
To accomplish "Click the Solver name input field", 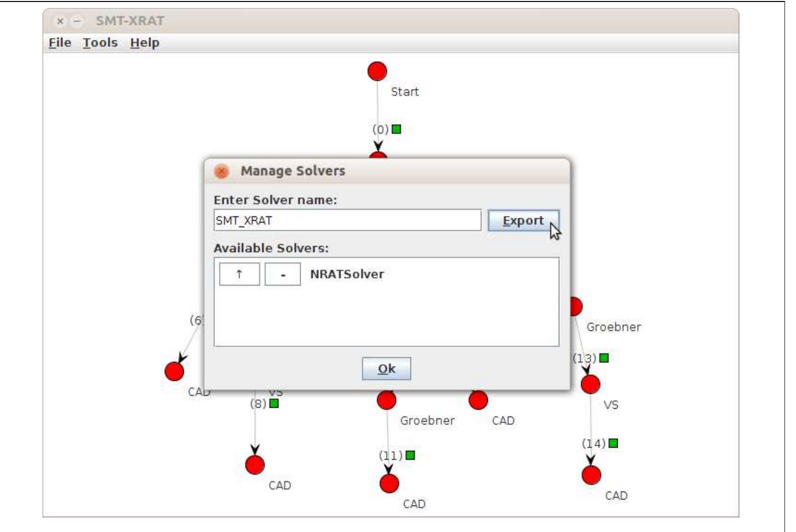I will click(x=347, y=221).
